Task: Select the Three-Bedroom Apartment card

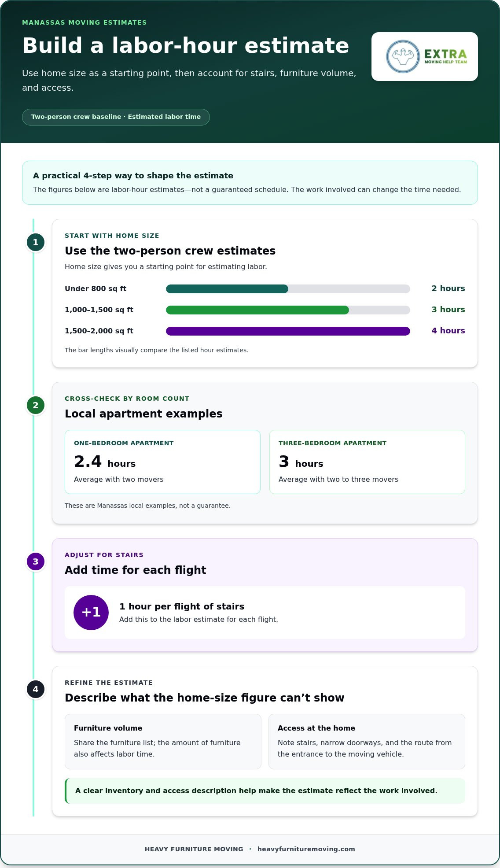Action: [x=367, y=462]
